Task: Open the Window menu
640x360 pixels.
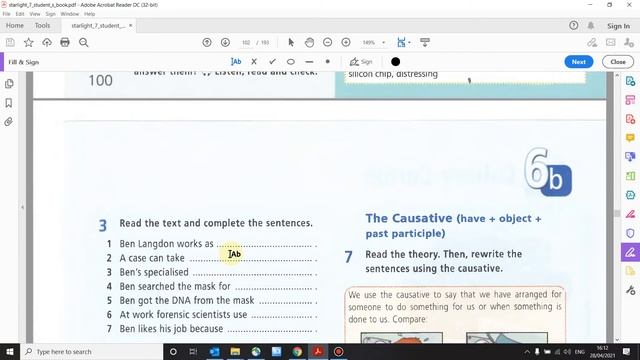Action: [x=69, y=14]
